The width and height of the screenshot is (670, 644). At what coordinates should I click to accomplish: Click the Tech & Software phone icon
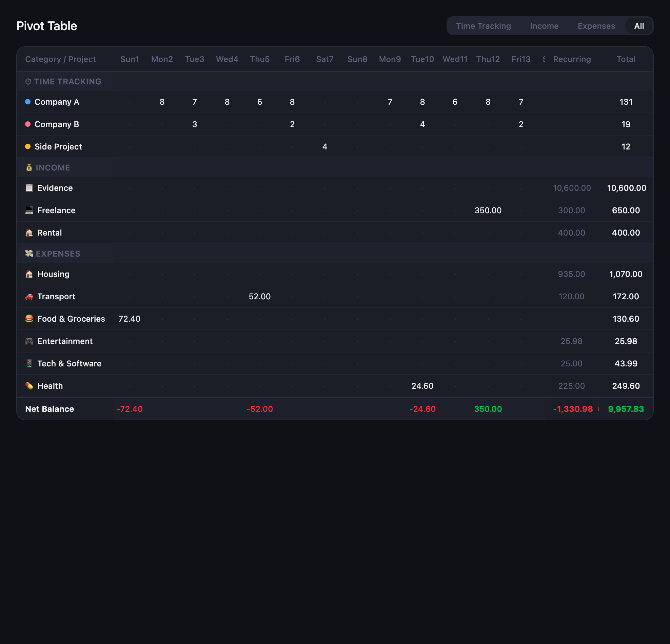point(29,363)
